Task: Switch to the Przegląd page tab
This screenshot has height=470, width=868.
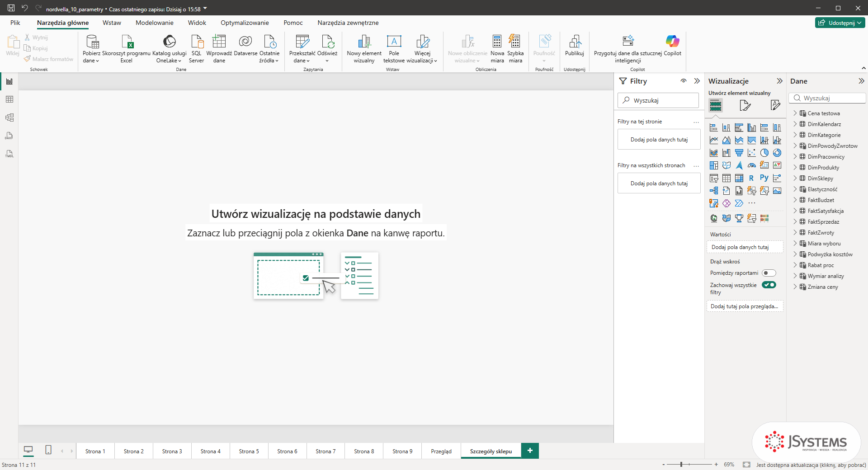Action: pos(441,451)
